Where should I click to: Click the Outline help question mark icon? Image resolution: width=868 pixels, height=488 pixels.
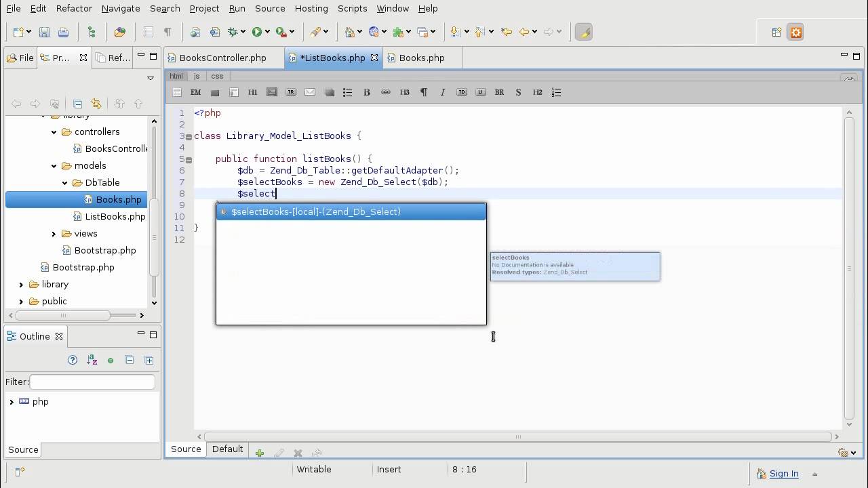[73, 360]
